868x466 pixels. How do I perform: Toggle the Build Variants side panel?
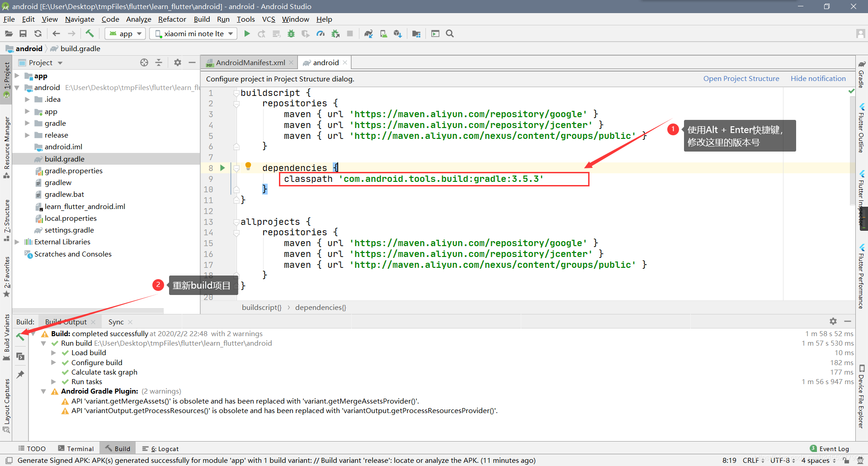click(6, 337)
